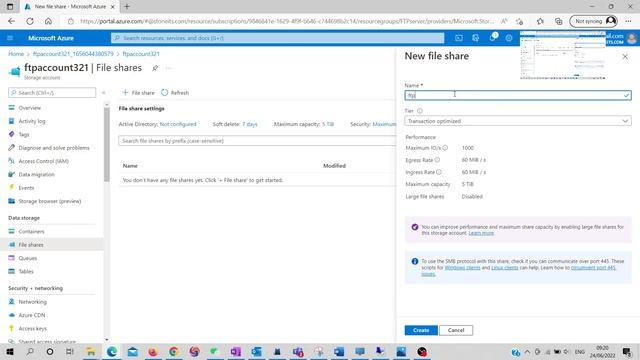The height and width of the screenshot is (360, 640).
Task: Open Data migration menu item
Action: point(36,174)
